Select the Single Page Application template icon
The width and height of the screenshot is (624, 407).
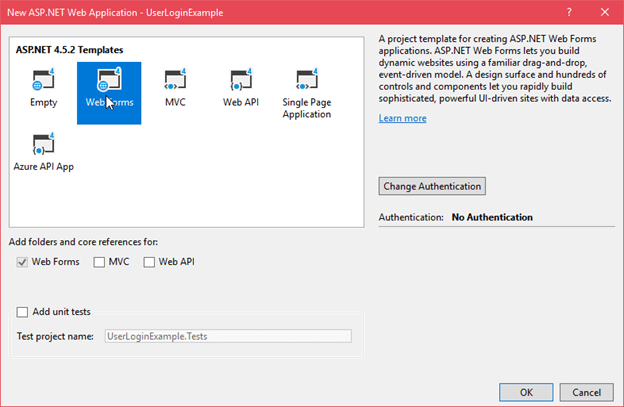[307, 82]
